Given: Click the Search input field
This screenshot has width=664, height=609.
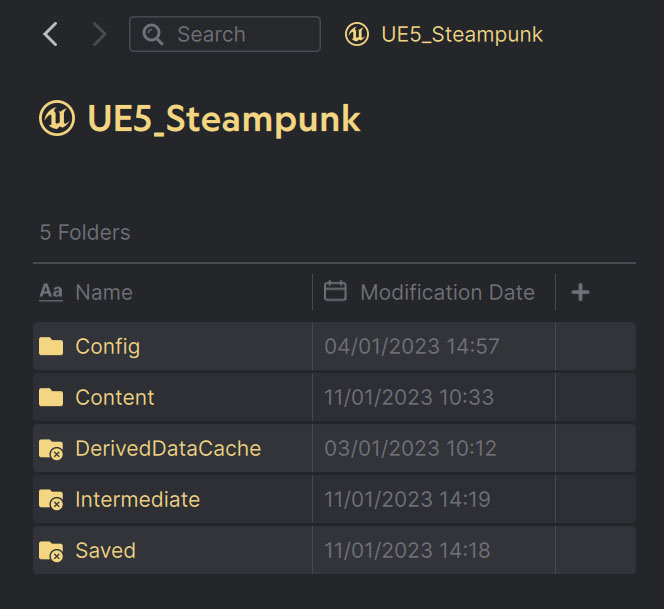Looking at the screenshot, I should tap(240, 34).
